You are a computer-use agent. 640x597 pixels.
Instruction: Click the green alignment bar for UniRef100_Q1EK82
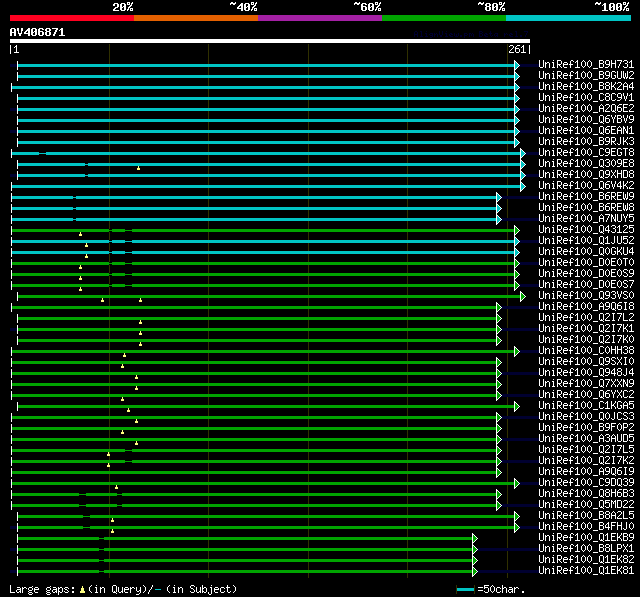[245, 561]
